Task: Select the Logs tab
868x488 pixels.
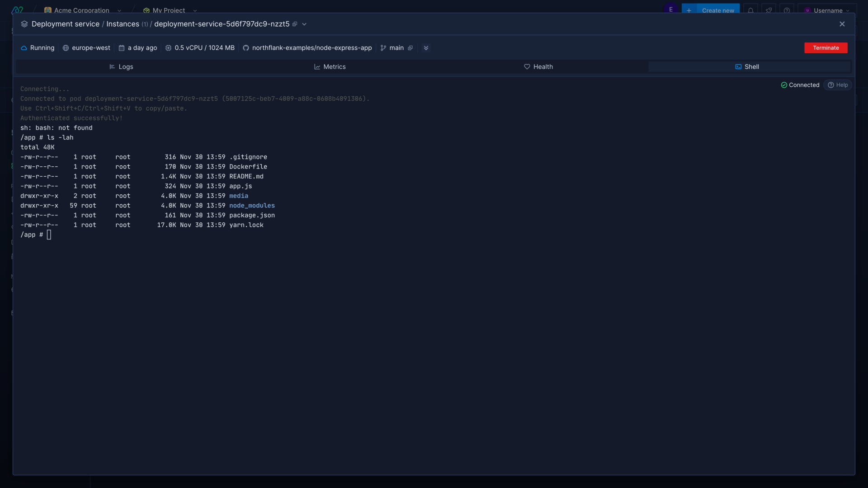Action: point(121,66)
